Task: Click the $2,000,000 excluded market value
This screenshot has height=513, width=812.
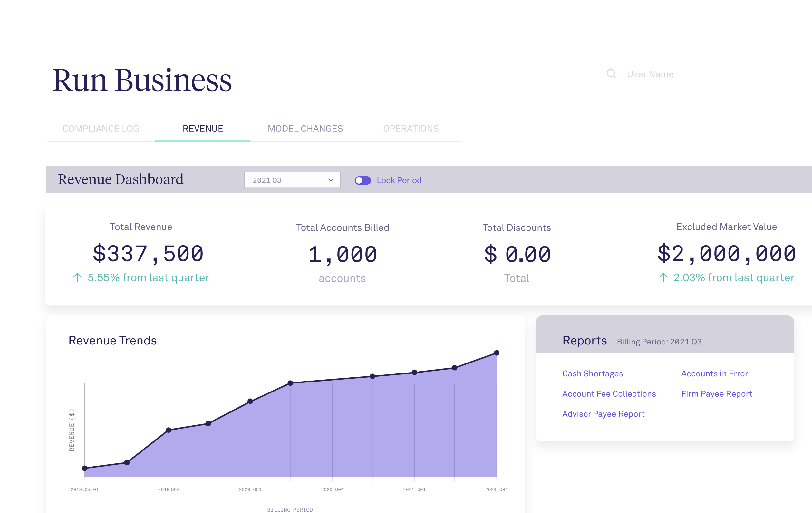Action: point(727,254)
